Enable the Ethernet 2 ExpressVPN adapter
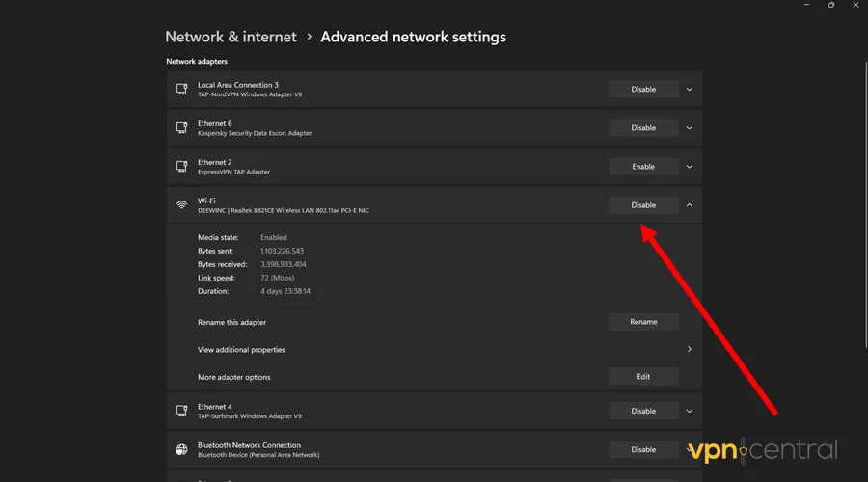868x482 pixels. pyautogui.click(x=643, y=167)
